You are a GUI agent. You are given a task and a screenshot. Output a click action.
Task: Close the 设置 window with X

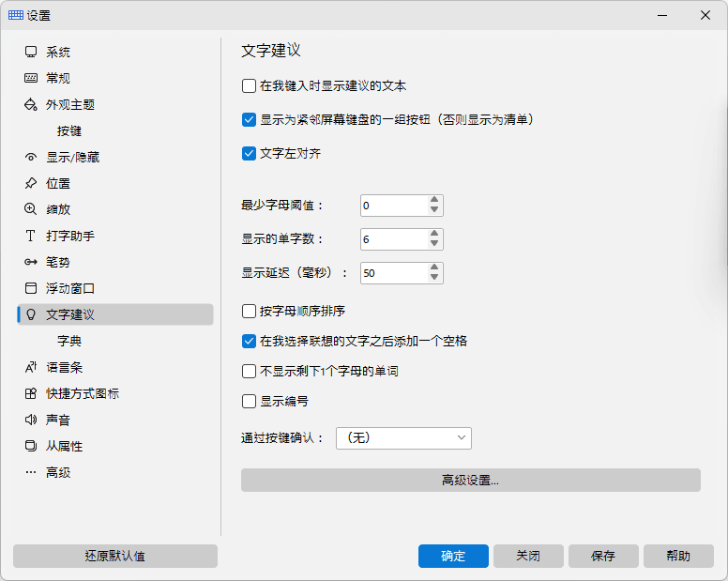(x=705, y=15)
